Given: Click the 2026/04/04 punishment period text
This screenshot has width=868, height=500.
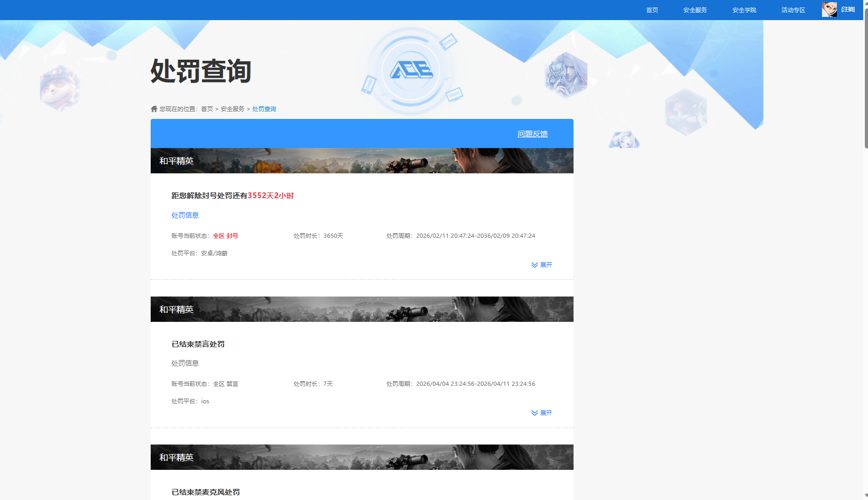Looking at the screenshot, I should pyautogui.click(x=461, y=384).
